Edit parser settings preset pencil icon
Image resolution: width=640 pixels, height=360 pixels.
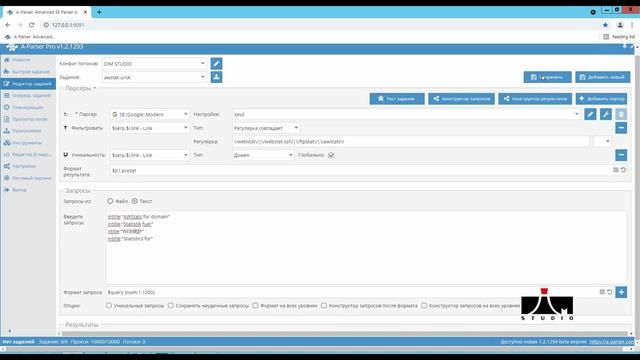(x=590, y=114)
